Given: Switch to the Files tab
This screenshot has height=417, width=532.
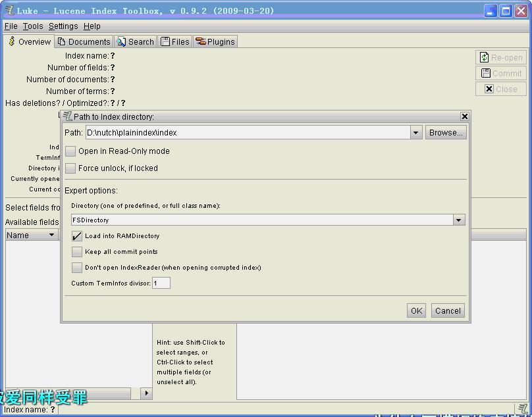Looking at the screenshot, I should coord(175,41).
